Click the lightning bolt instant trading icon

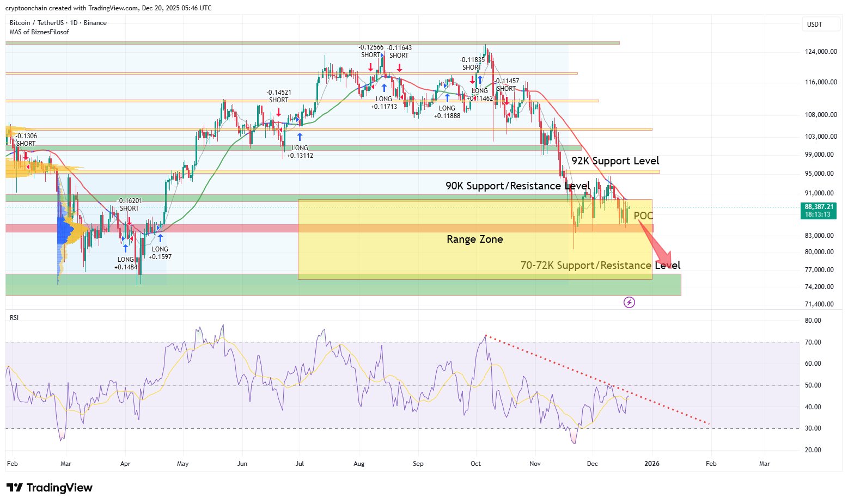[629, 302]
